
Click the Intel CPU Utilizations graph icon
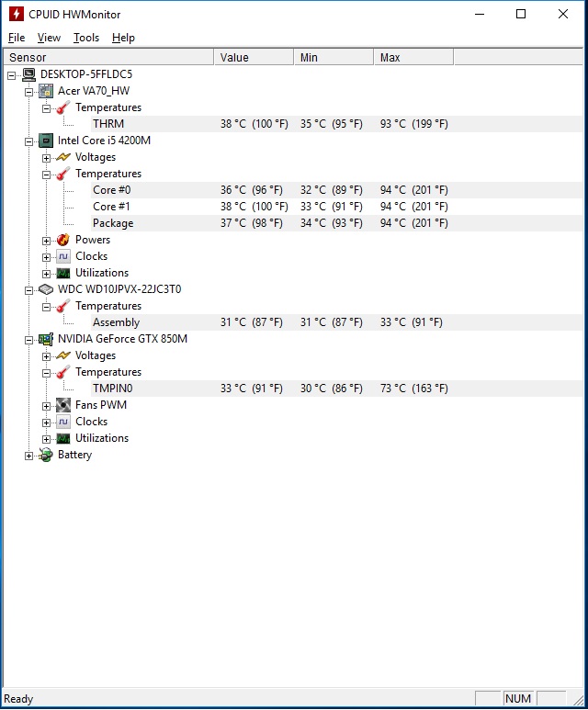click(x=63, y=273)
